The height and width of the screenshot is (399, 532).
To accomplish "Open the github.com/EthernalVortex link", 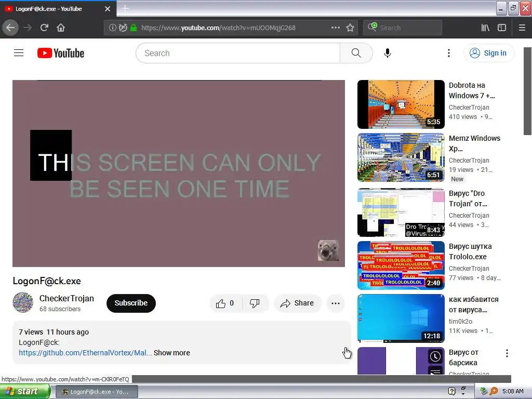I will (85, 353).
